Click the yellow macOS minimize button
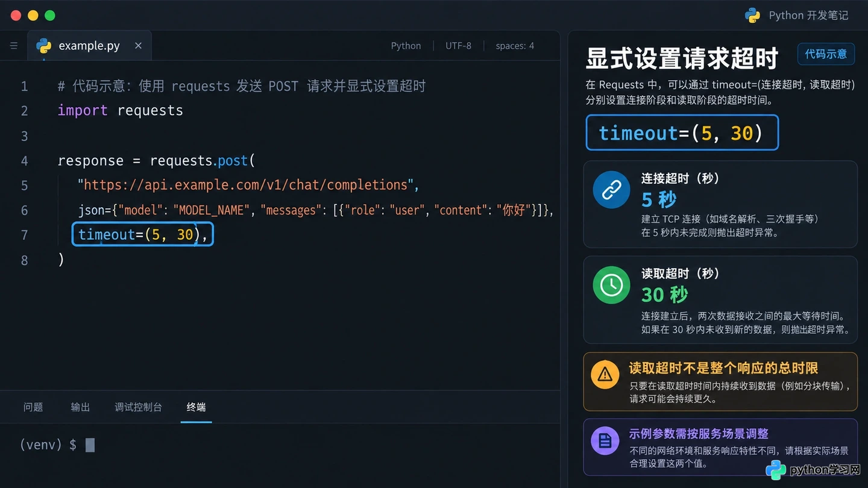 coord(33,16)
